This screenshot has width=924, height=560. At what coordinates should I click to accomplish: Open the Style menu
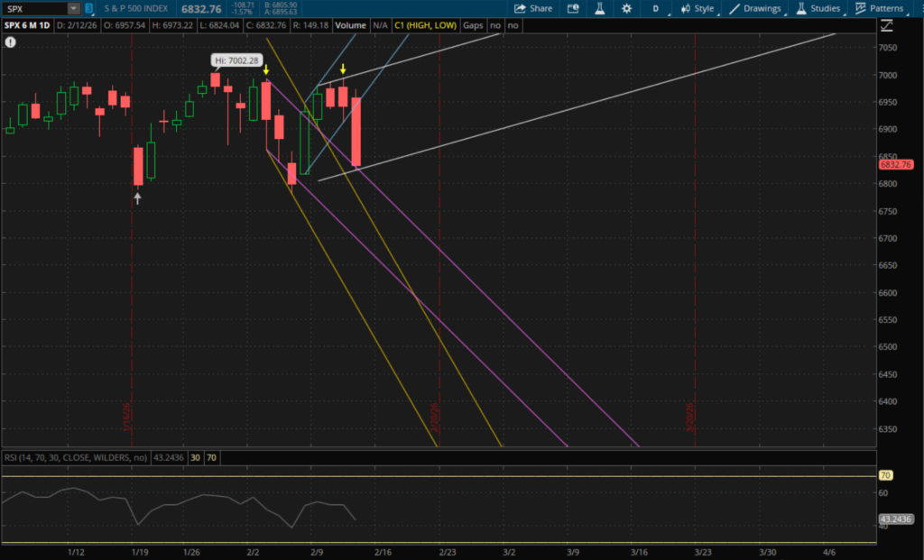click(698, 8)
